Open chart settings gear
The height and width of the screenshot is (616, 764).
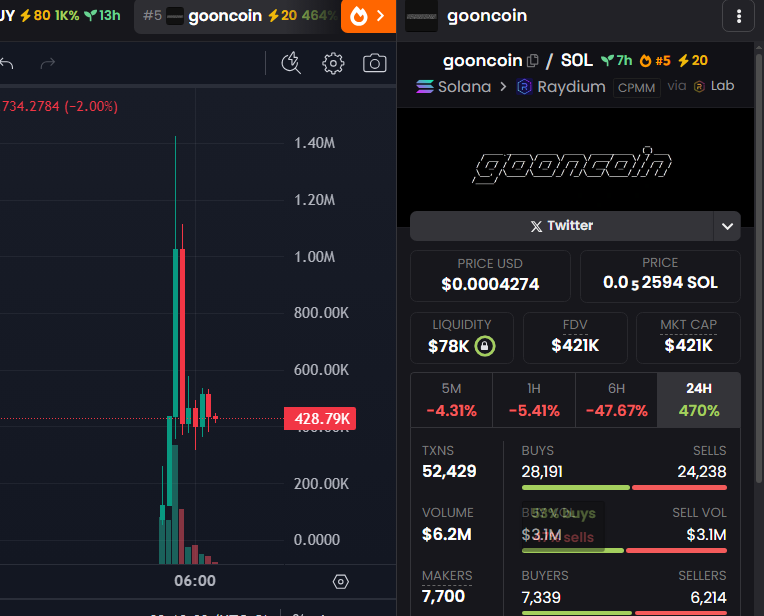click(333, 63)
